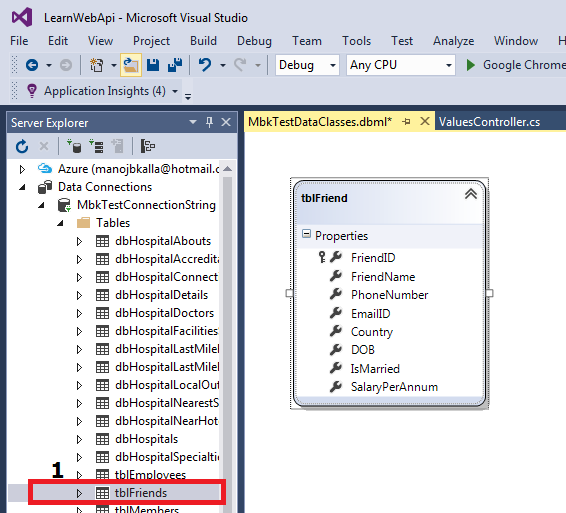Save the current file with Save icon

point(153,65)
